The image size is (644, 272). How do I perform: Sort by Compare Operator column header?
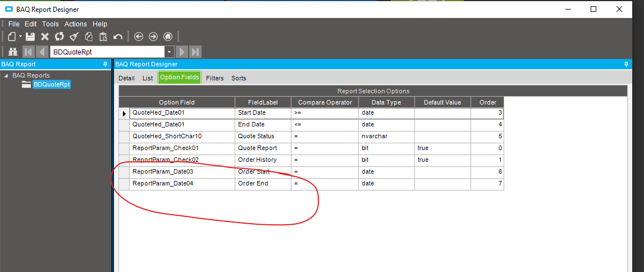click(x=325, y=102)
